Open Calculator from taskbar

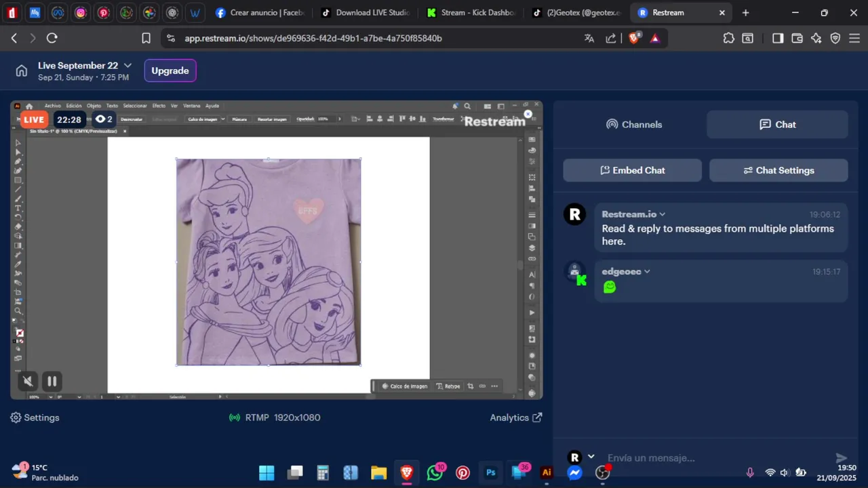coord(323,472)
